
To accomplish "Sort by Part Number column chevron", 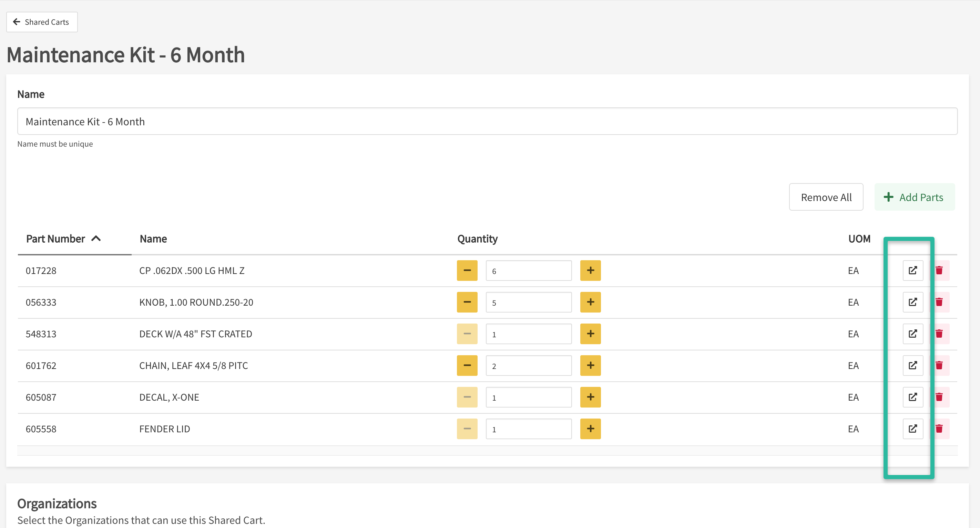I will coord(96,239).
